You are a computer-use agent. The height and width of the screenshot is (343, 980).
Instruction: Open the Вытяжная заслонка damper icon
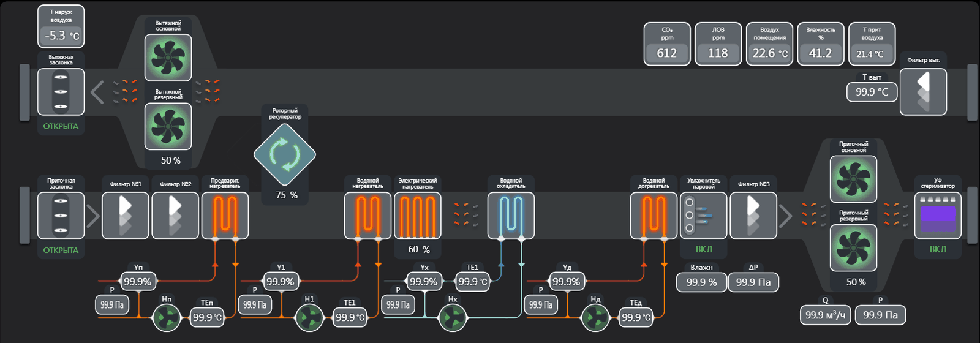pyautogui.click(x=61, y=92)
